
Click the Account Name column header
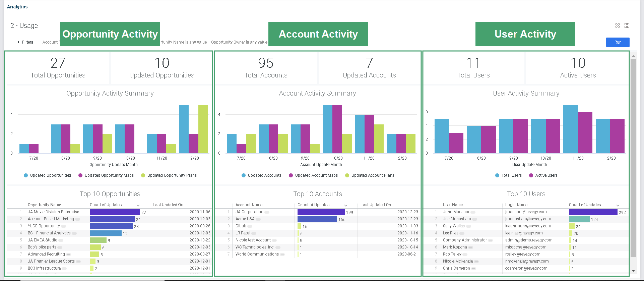click(x=249, y=205)
